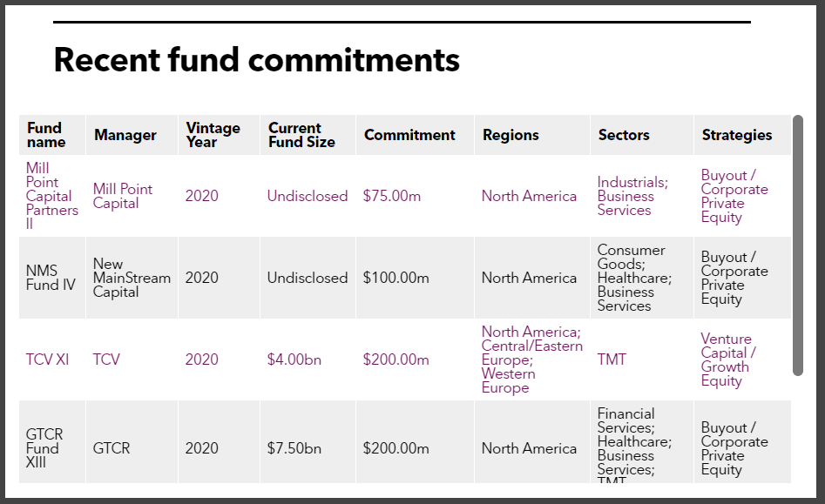The height and width of the screenshot is (504, 825).
Task: Click the 2020 vintage year in the NMS Fund IV row
Action: [x=201, y=278]
